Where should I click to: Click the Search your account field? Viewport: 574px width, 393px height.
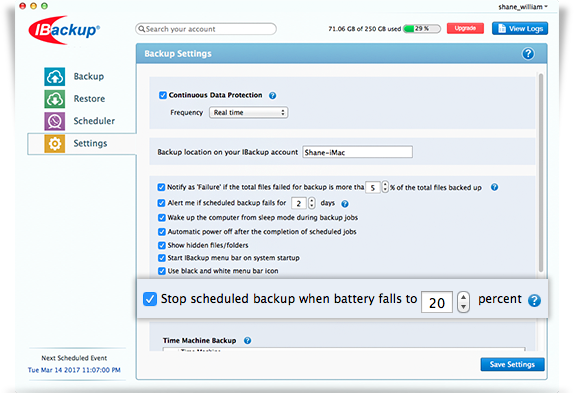206,29
